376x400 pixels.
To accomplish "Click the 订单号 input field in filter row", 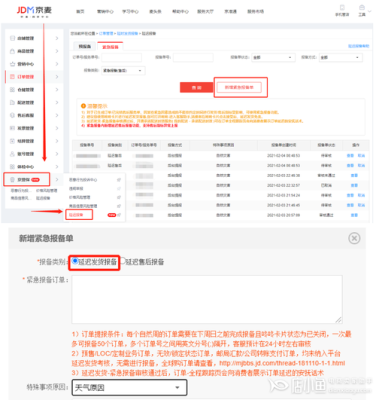I will (x=121, y=57).
